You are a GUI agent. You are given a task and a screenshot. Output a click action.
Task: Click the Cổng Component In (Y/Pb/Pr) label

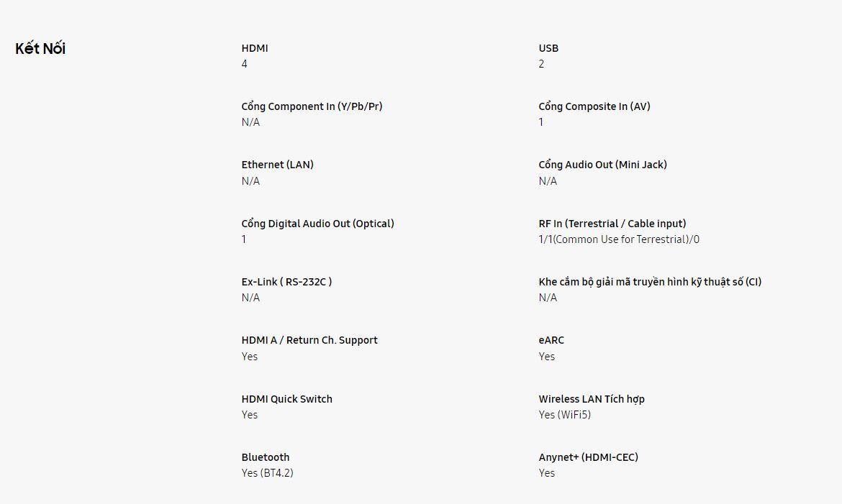click(312, 106)
